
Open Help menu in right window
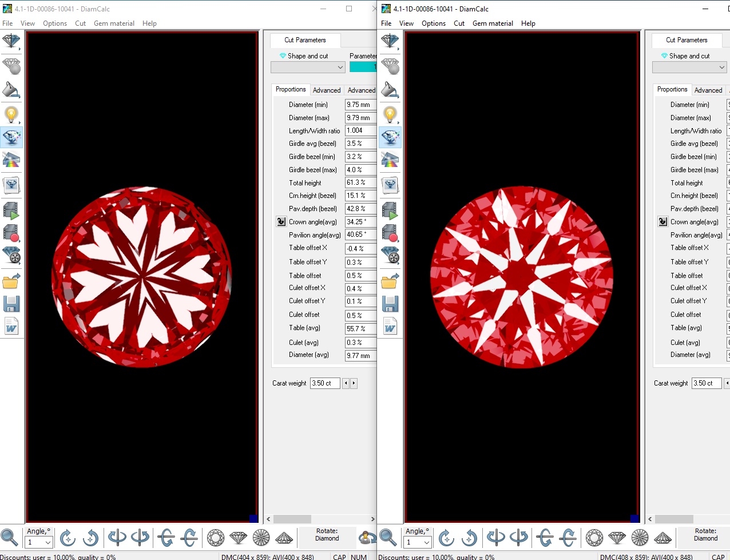[528, 23]
